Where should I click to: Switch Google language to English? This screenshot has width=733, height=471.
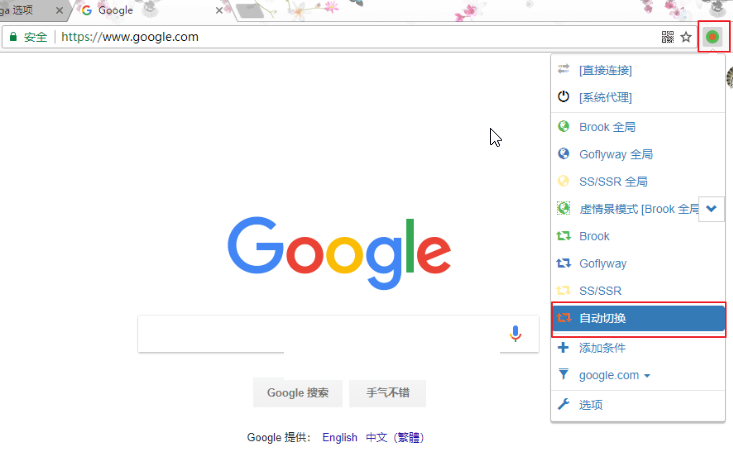point(340,437)
